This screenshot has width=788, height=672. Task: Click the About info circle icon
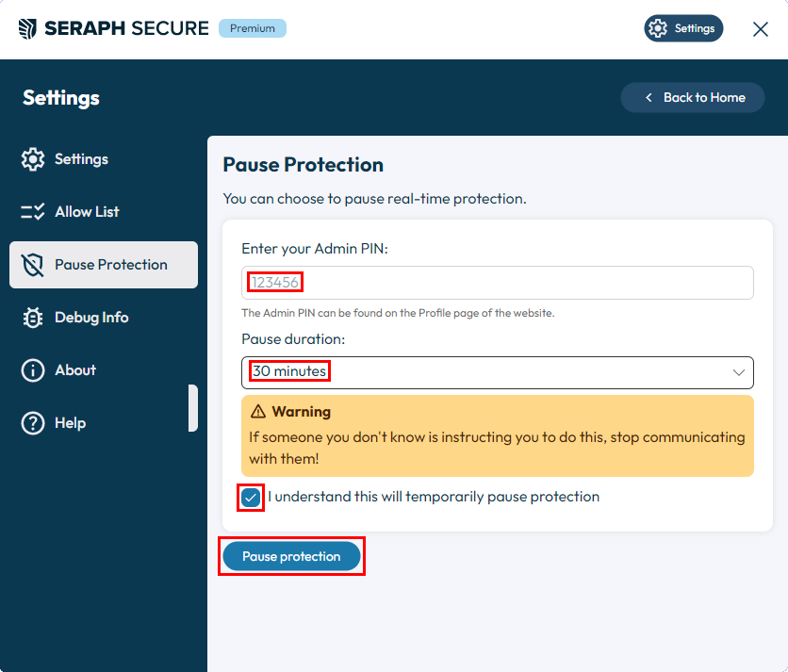click(33, 370)
